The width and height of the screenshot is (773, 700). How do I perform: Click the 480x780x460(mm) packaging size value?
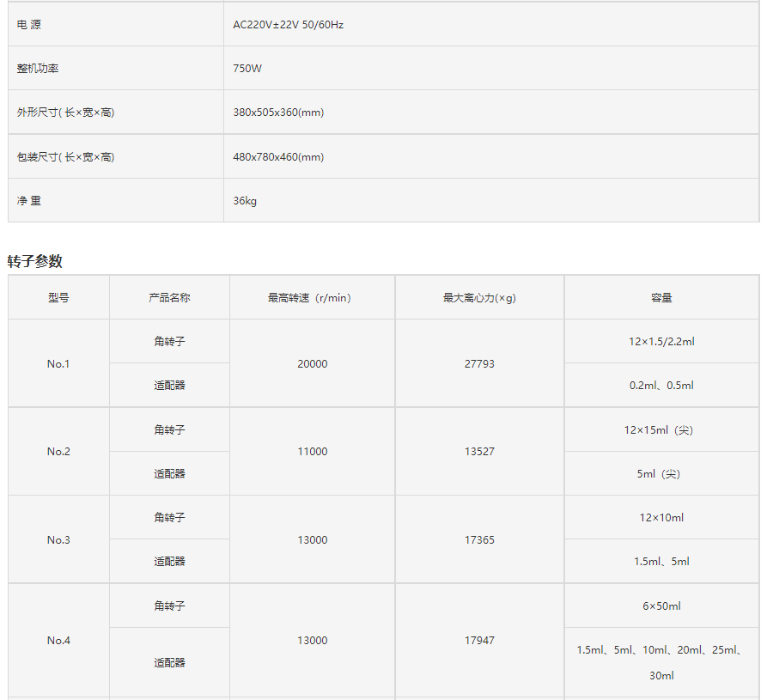[x=278, y=157]
